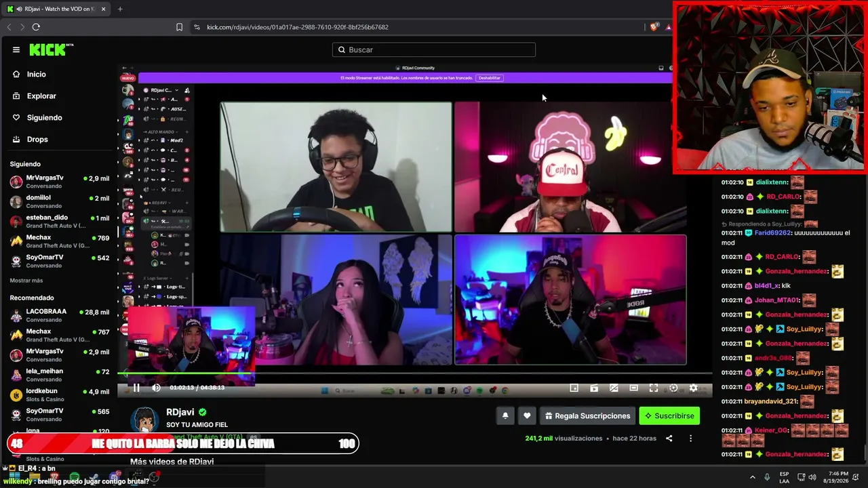Open domiliol channel in the sidebar
Screen dimensions: 868x488
(x=60, y=201)
